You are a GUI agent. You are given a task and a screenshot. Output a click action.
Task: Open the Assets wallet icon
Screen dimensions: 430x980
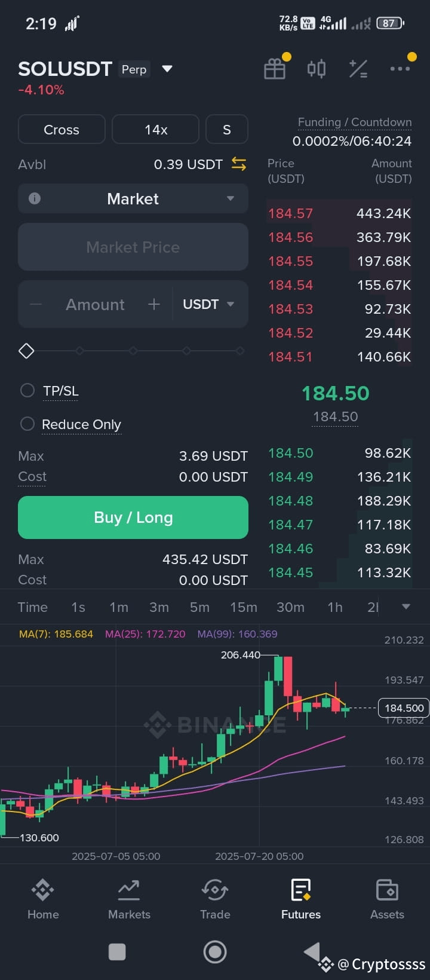pyautogui.click(x=387, y=890)
